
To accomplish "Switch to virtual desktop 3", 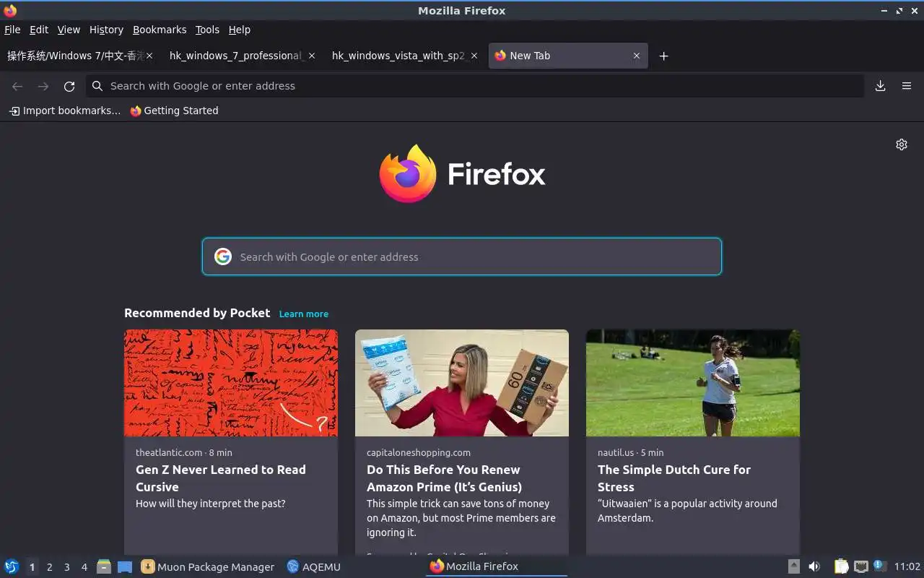I will pos(66,567).
